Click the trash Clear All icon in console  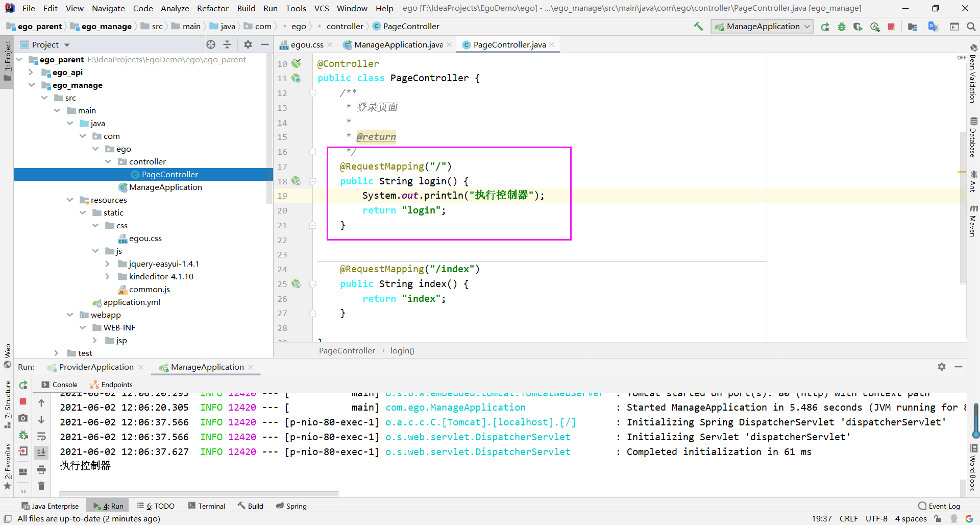point(41,486)
